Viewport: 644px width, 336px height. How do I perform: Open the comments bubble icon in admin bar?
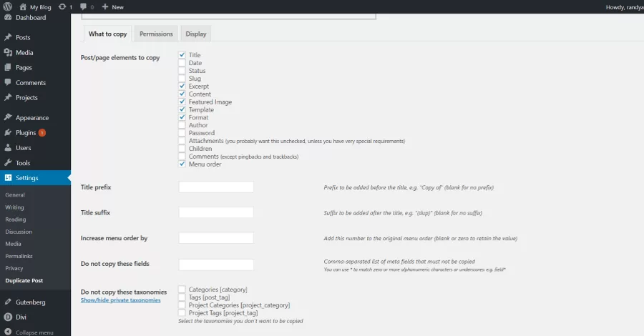point(84,6)
